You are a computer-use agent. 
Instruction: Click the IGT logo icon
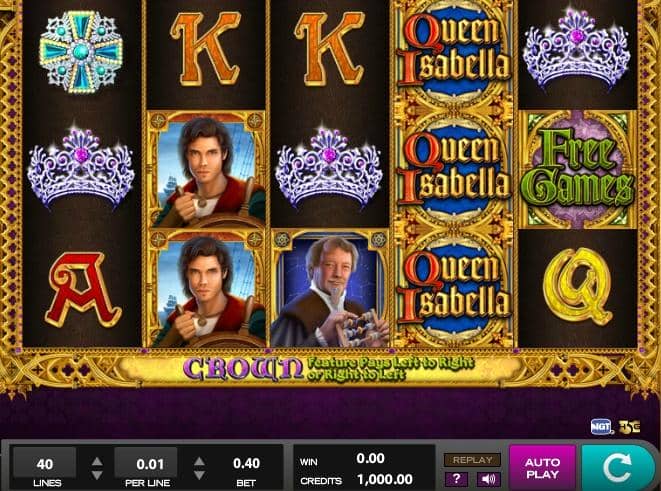601,427
